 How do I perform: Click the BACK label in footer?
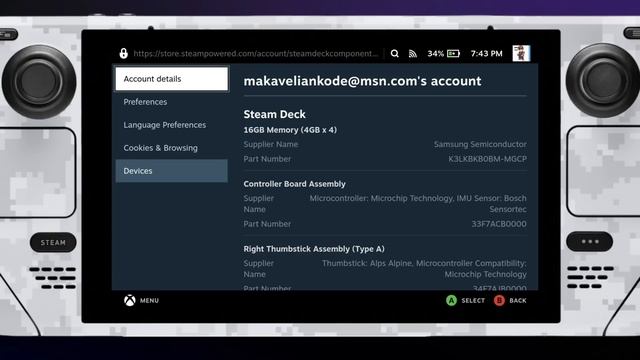(518, 301)
